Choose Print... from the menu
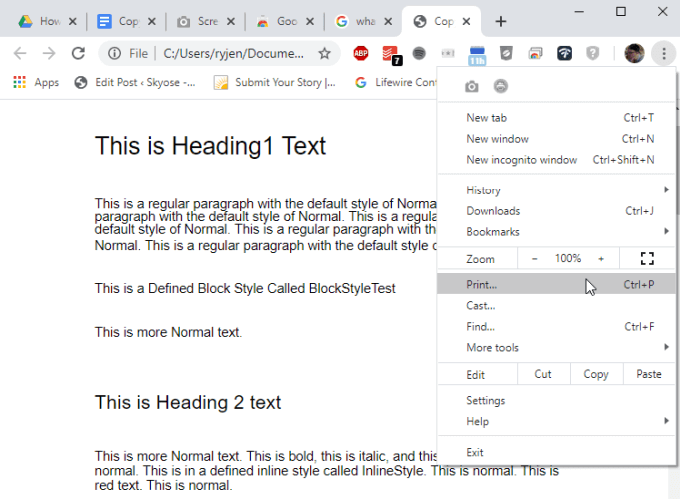Viewport: 680px width, 499px height. click(x=556, y=284)
